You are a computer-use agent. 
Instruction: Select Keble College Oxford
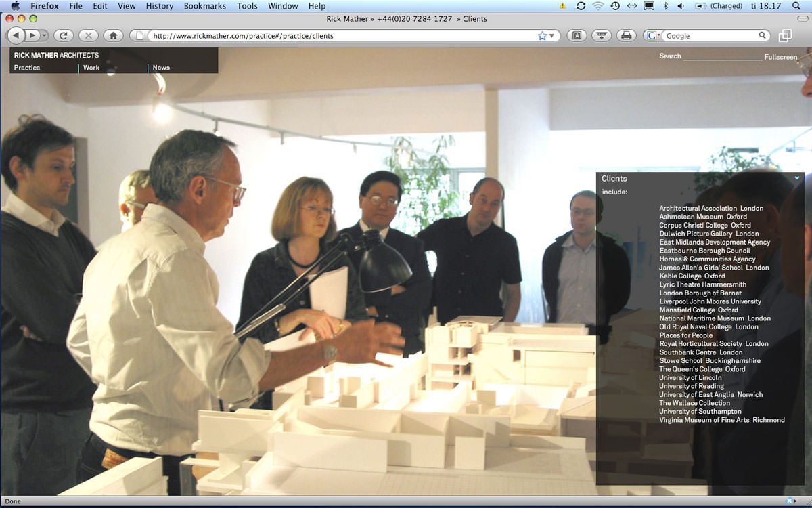[x=692, y=276]
